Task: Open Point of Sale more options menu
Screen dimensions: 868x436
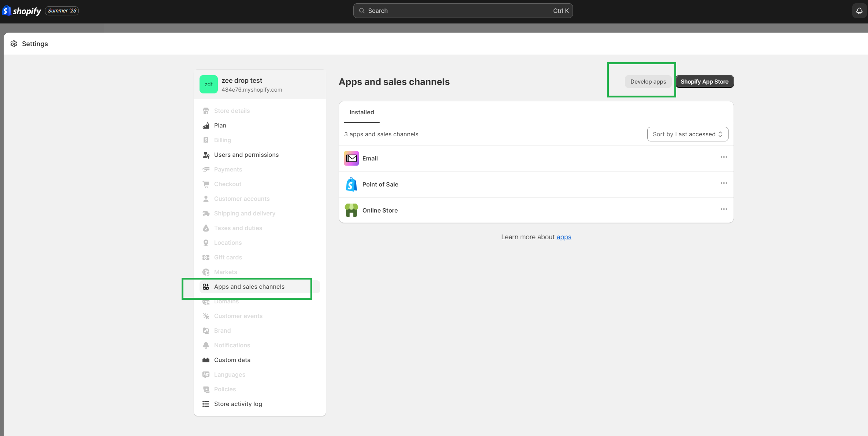Action: 724,183
